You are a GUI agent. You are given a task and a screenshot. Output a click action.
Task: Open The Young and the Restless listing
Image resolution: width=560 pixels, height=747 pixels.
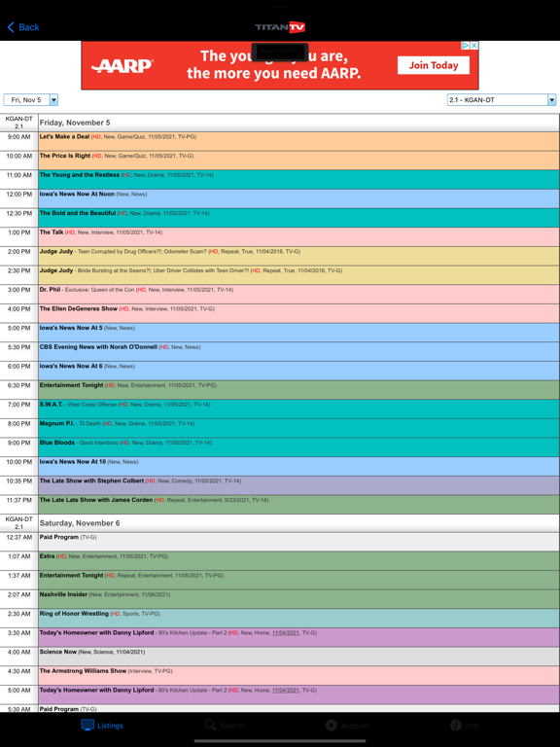tap(298, 180)
